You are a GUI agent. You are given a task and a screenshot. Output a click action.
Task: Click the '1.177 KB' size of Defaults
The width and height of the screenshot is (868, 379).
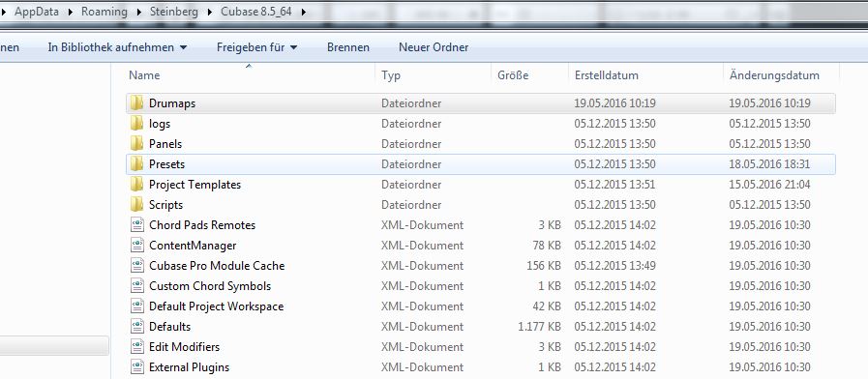[539, 327]
